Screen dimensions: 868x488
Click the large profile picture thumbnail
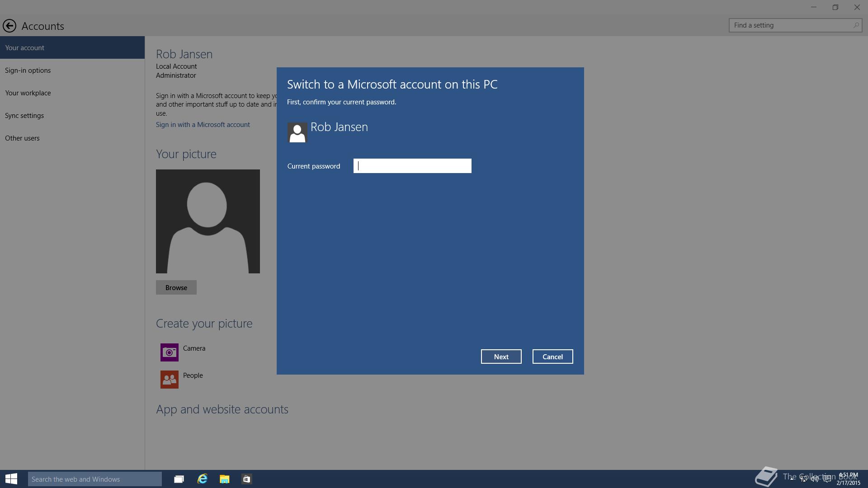[208, 221]
